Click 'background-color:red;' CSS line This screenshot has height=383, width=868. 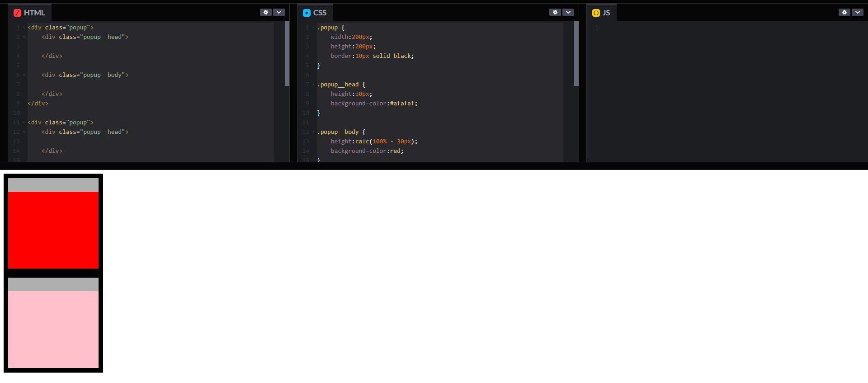tap(367, 151)
